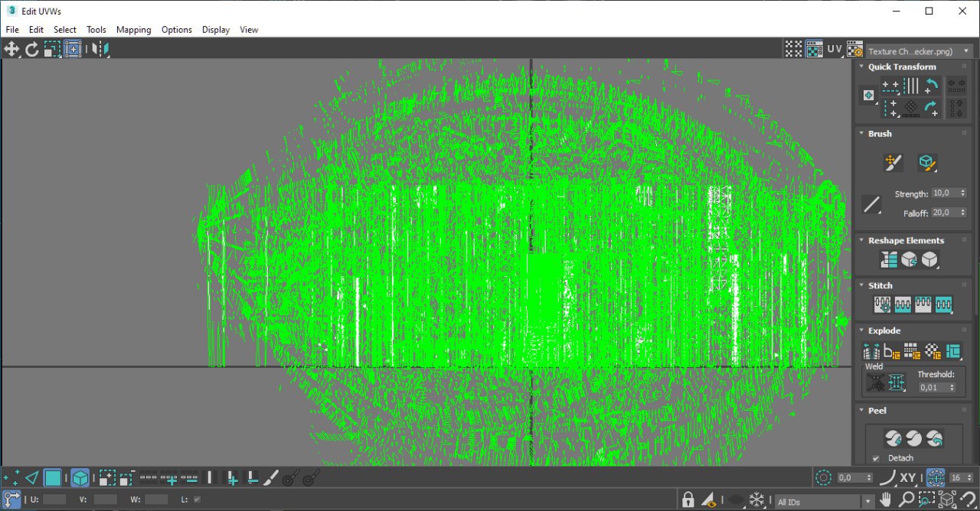Switch to Polygon sub-object mode
Image resolution: width=980 pixels, height=511 pixels.
(52, 479)
